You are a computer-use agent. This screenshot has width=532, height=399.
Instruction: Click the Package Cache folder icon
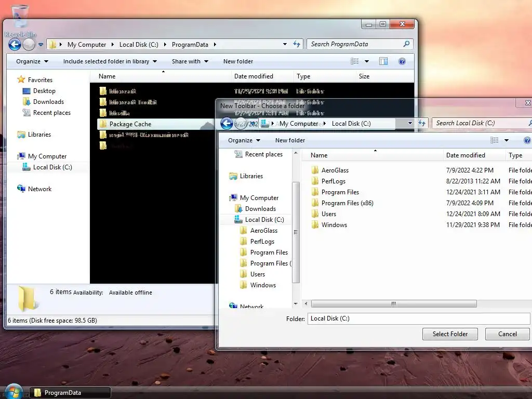pyautogui.click(x=103, y=124)
